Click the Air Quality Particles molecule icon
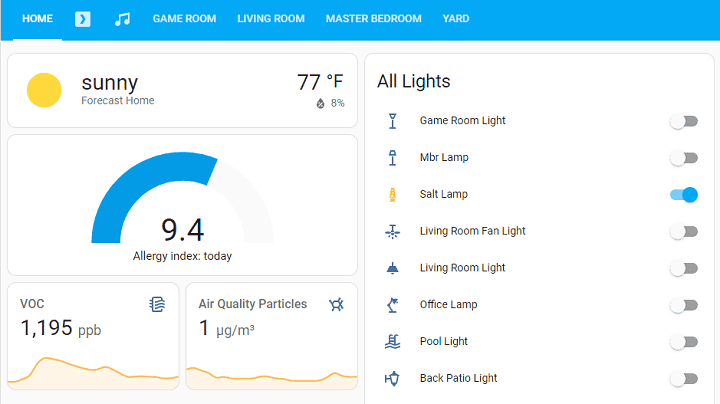 pos(336,304)
